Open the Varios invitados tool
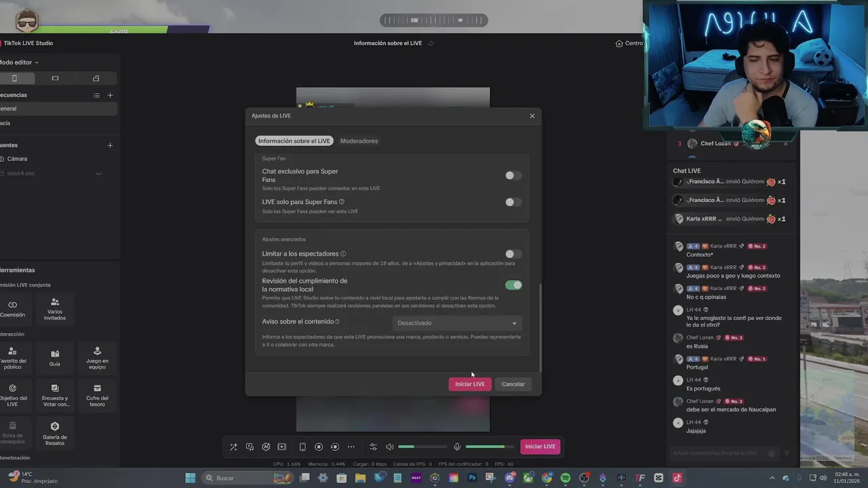This screenshot has width=868, height=488. (55, 308)
